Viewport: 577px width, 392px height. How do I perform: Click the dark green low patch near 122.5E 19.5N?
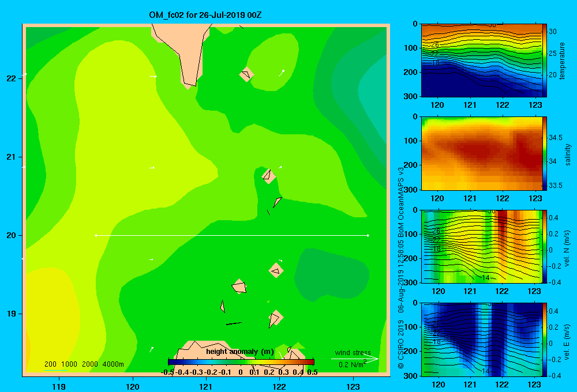[331, 274]
